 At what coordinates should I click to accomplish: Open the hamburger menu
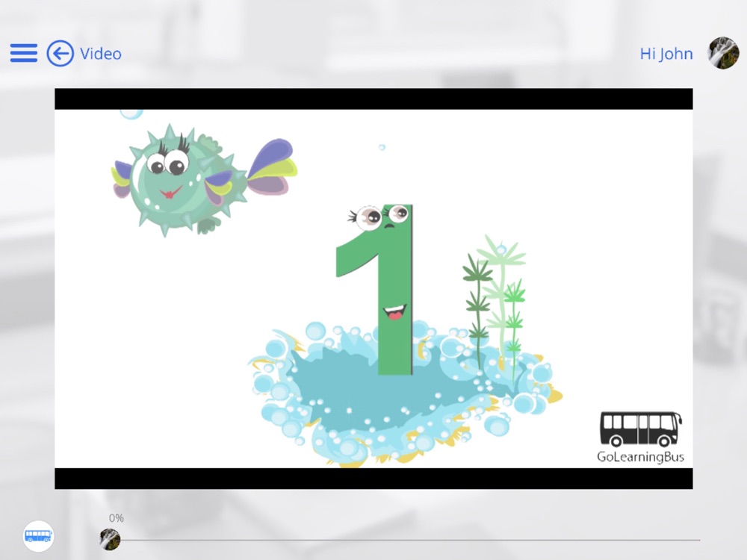point(24,53)
